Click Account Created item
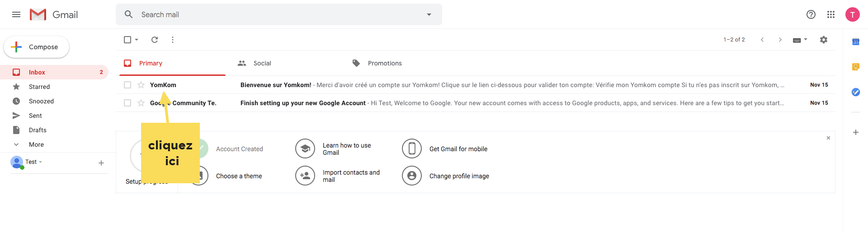The height and width of the screenshot is (232, 868). pyautogui.click(x=240, y=149)
